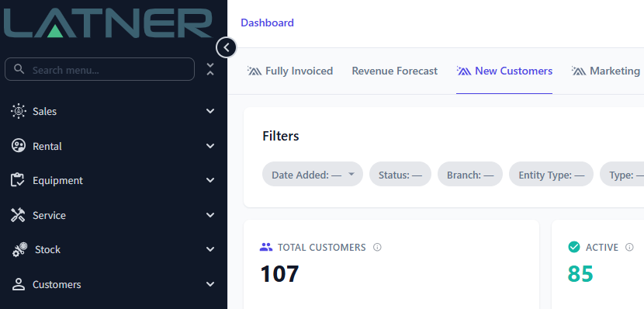Click the TOTAL CUSTOMERS label
Screen dimensions: 644x309
[x=321, y=248]
